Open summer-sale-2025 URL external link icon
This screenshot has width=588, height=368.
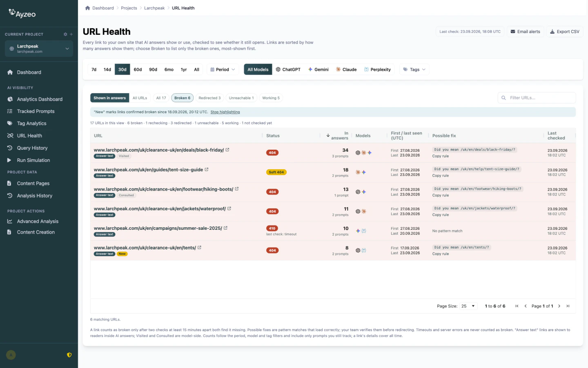[x=225, y=228]
